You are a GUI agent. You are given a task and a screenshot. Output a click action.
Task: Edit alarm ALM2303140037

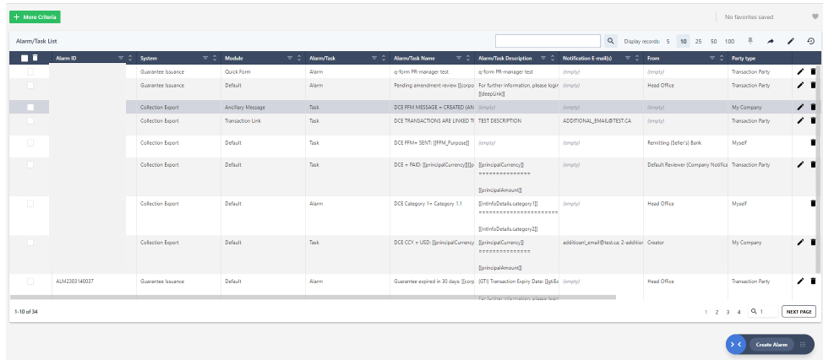[801, 281]
